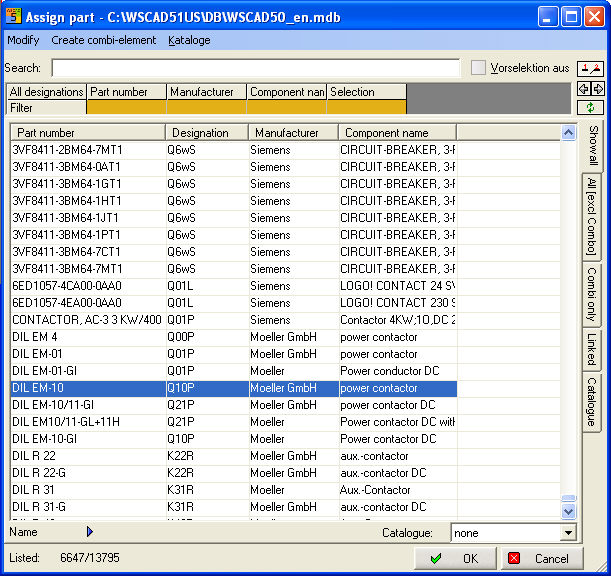
Task: Click the Filter row label
Action: click(x=46, y=108)
